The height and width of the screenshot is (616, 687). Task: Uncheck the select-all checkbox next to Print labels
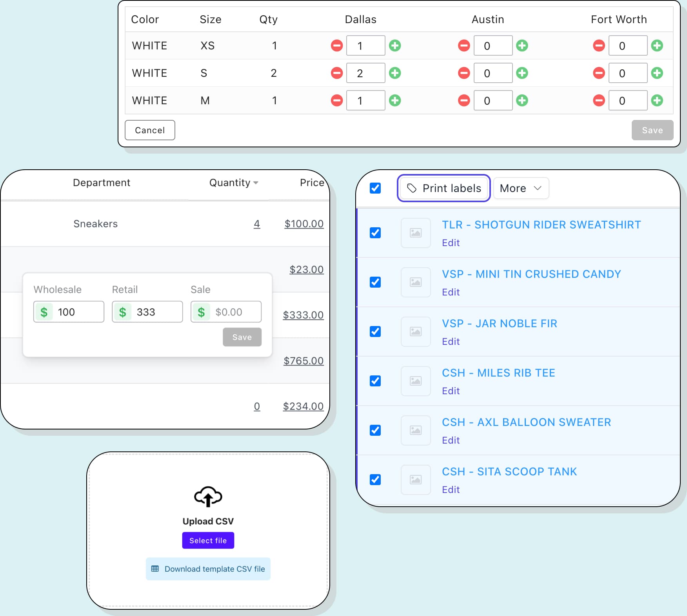pos(375,188)
